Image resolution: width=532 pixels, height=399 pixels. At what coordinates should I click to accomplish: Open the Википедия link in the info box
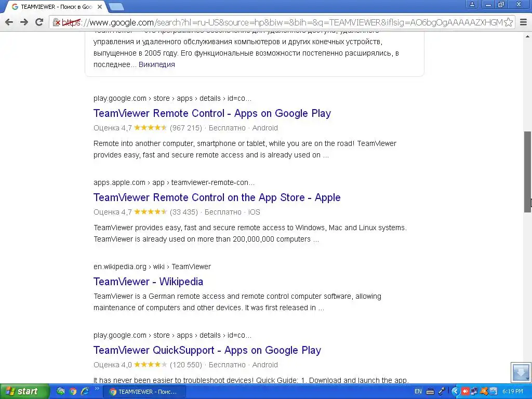pyautogui.click(x=157, y=64)
